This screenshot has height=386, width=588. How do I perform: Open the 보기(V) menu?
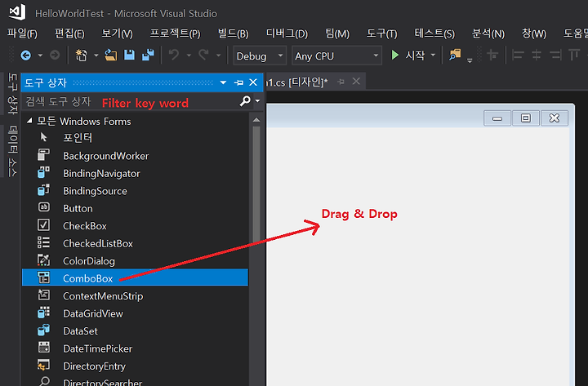pos(117,33)
